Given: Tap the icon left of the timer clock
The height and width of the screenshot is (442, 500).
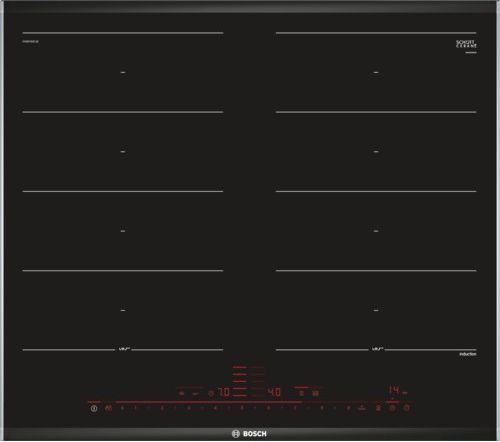Looking at the screenshot, I should [378, 408].
